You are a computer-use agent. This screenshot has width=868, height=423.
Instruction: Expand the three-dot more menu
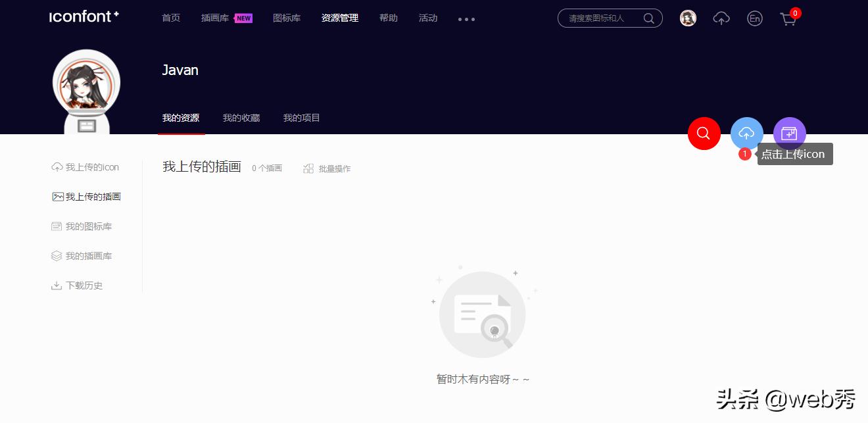point(466,19)
